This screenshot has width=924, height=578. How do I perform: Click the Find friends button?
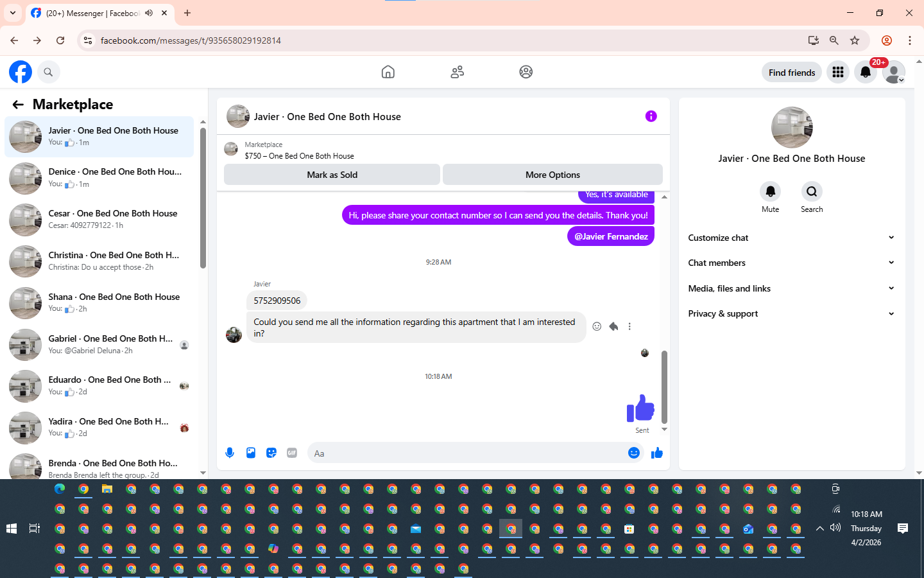coord(792,73)
